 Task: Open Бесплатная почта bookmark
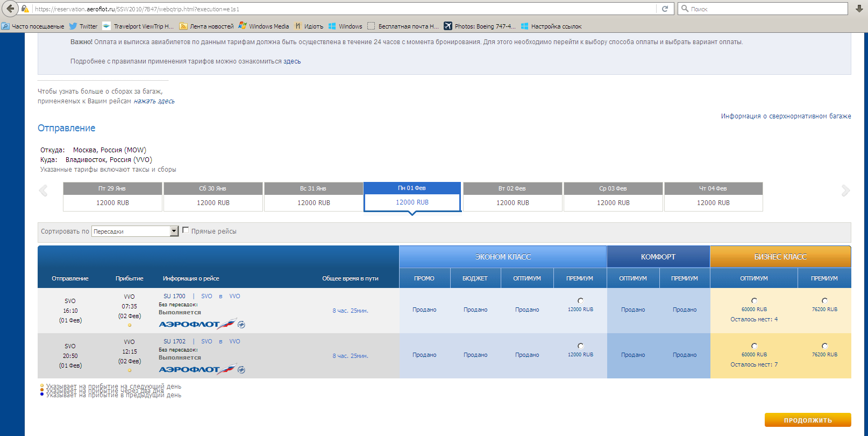coord(403,26)
